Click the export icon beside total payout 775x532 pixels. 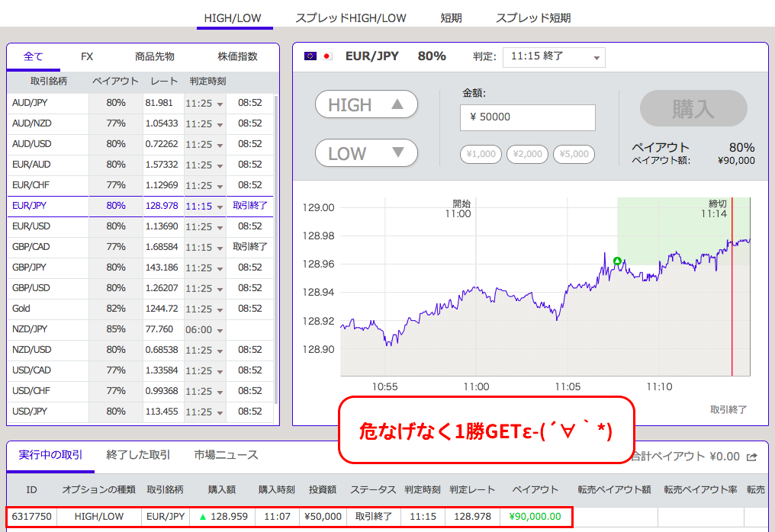click(x=752, y=457)
